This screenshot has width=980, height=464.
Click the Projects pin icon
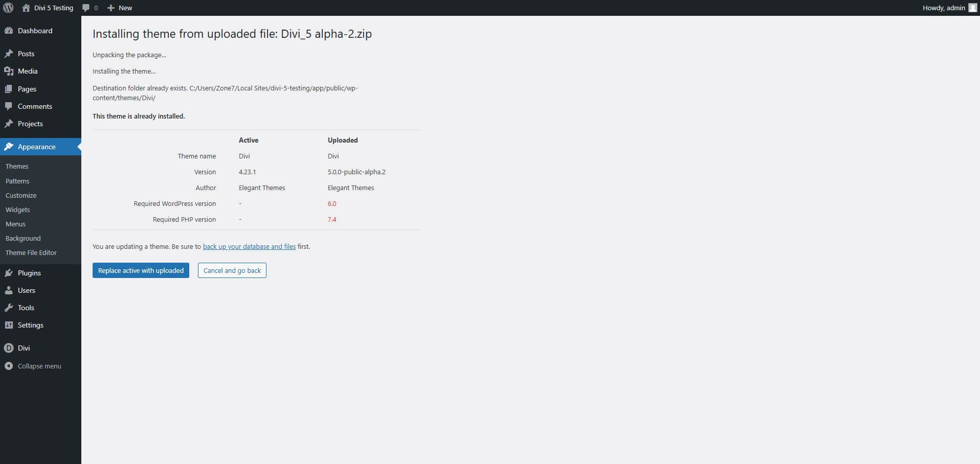pos(9,124)
